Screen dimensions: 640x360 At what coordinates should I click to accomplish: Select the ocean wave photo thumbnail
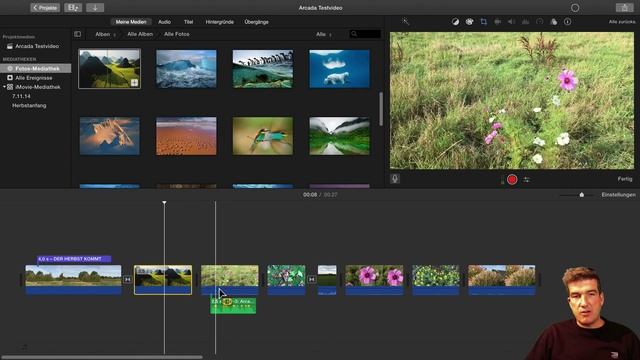click(x=186, y=69)
